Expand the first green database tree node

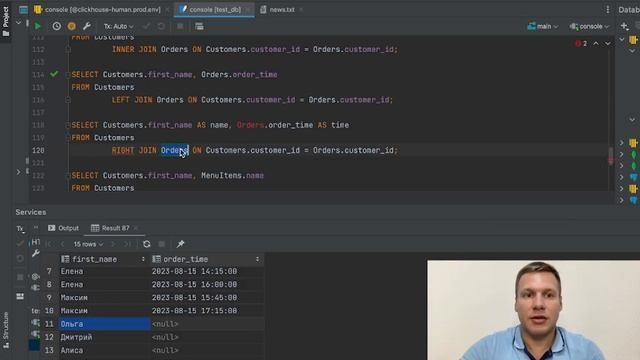click(x=622, y=154)
